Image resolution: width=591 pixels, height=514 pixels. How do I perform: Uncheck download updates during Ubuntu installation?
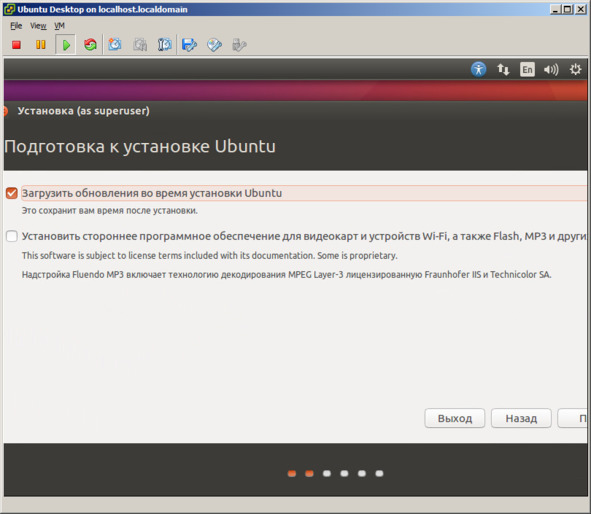tap(12, 193)
